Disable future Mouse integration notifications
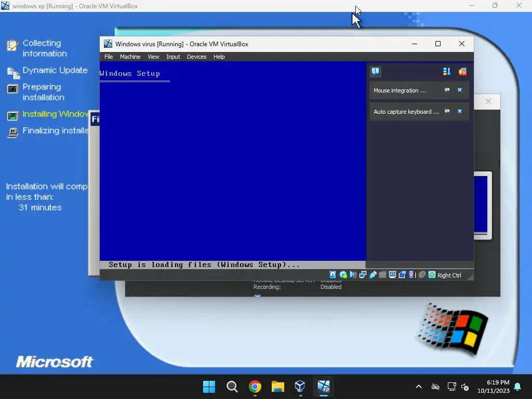532x399 pixels. tap(447, 90)
